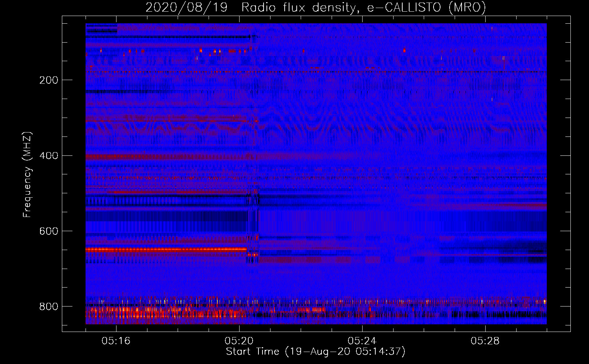Viewport: 589px width, 364px height.
Task: Click the 05:20 time tick label
Action: (239, 341)
